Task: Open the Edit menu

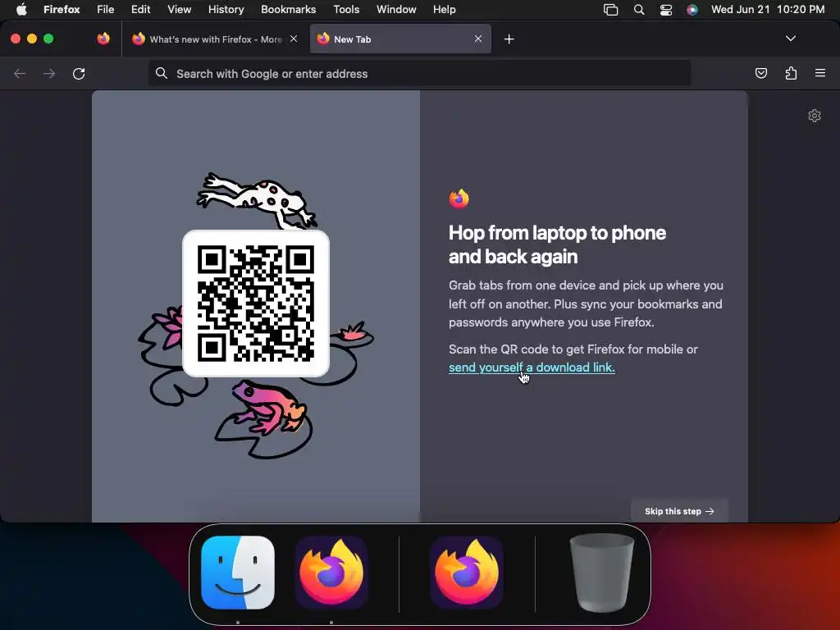Action: click(x=140, y=10)
